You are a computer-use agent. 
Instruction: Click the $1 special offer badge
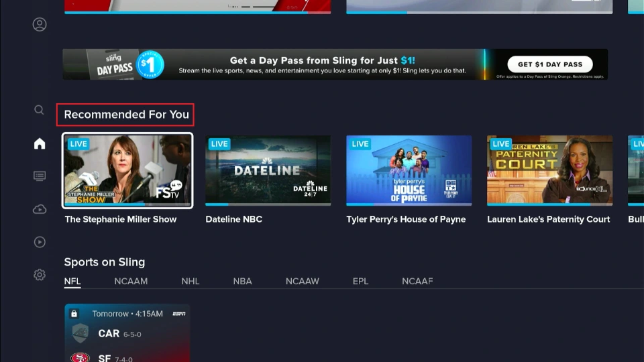150,64
